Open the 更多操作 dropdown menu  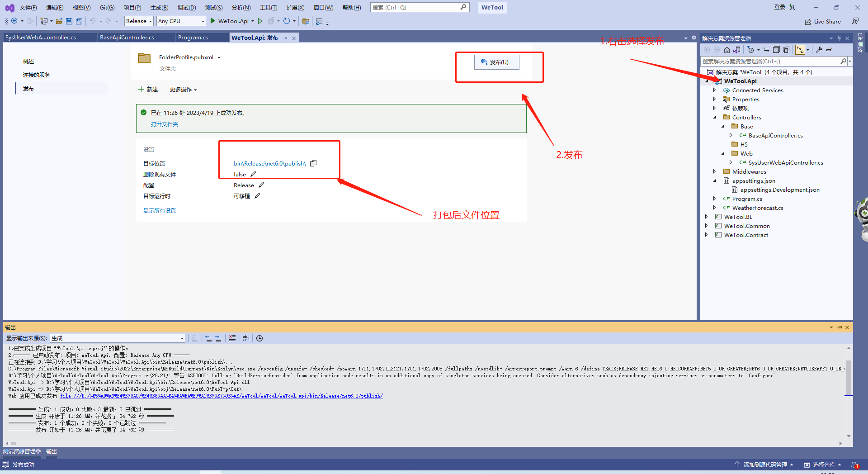183,89
